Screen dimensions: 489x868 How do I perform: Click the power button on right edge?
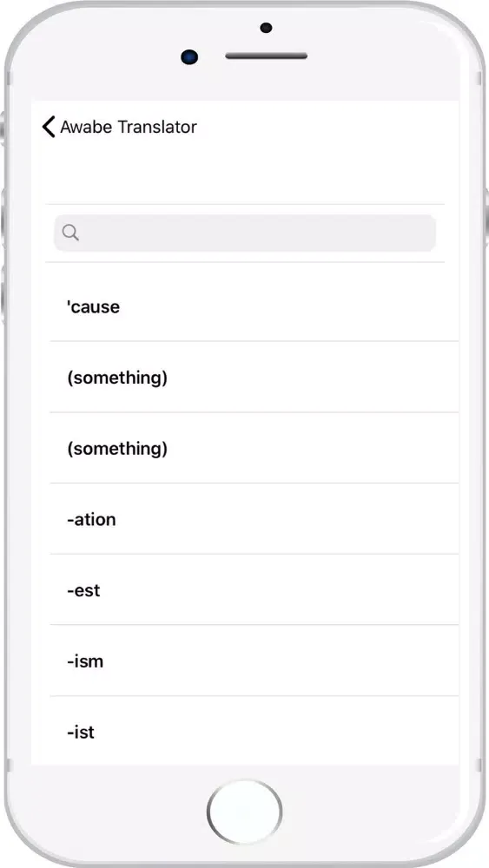486,218
